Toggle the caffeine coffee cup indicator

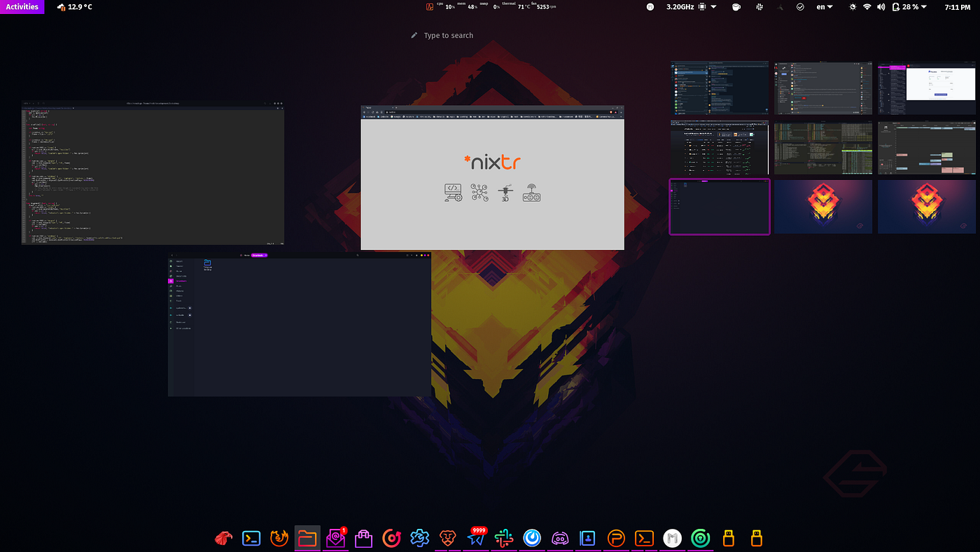tap(736, 7)
